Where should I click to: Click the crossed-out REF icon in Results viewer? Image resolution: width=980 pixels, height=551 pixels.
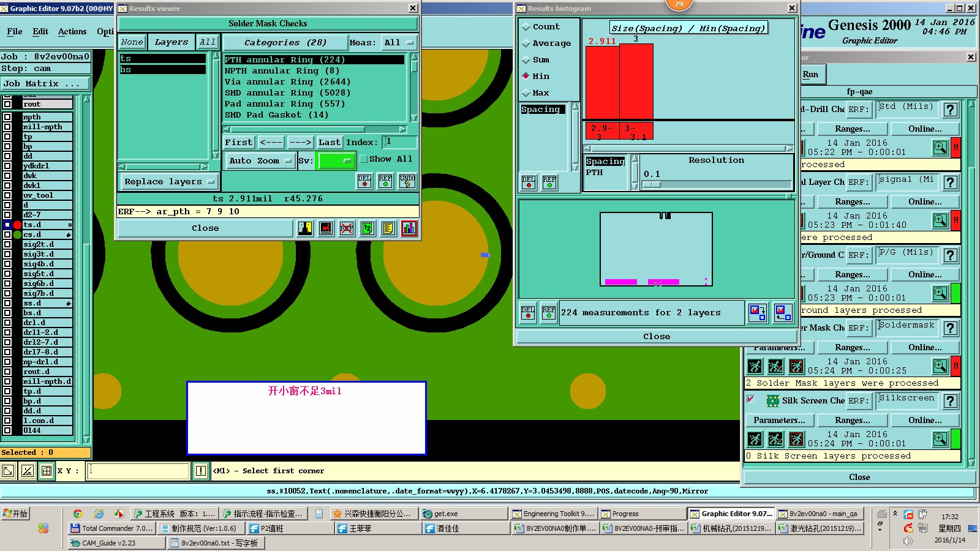pos(347,228)
